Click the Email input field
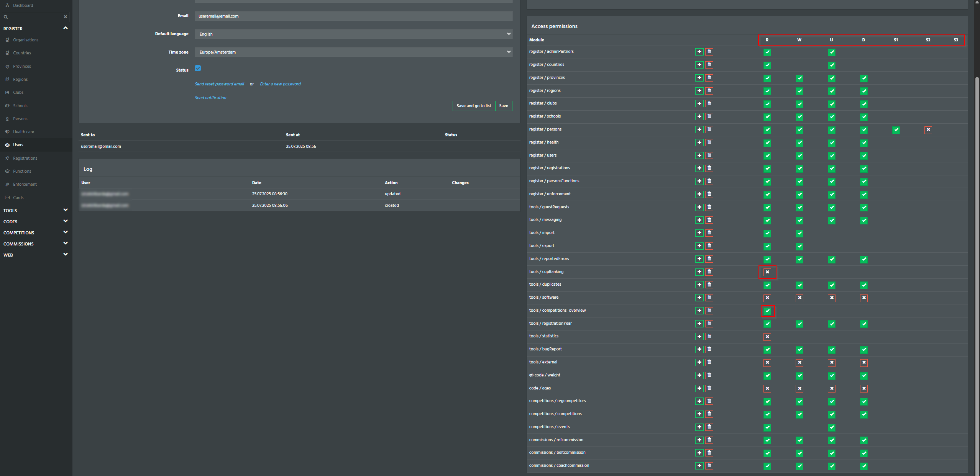The image size is (980, 476). tap(353, 16)
